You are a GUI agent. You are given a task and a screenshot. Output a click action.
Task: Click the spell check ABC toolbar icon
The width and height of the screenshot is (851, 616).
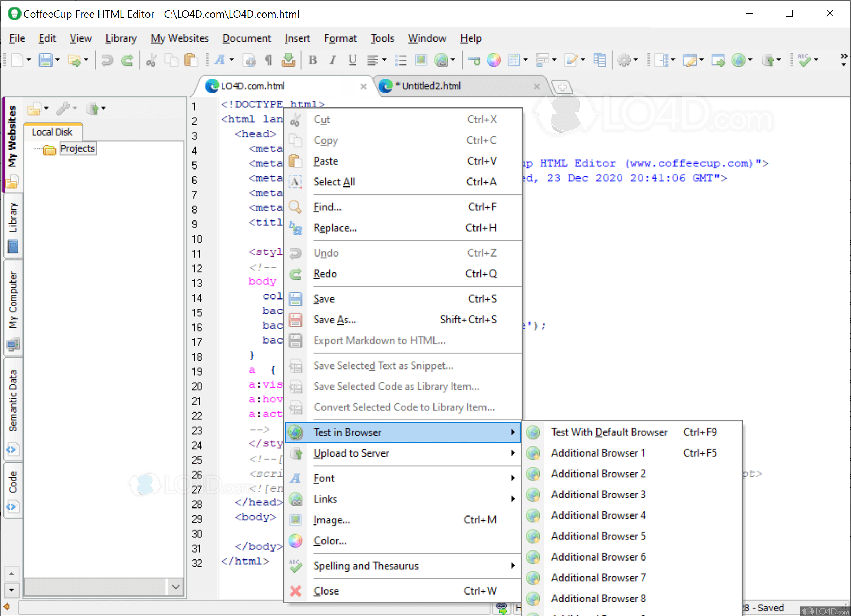805,60
